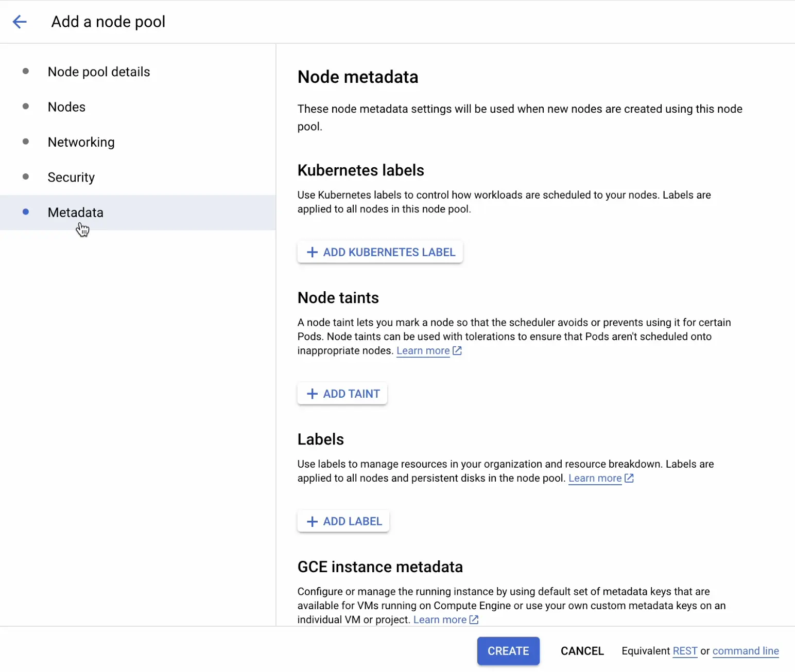This screenshot has height=672, width=795.
Task: Click Learn more about node taints
Action: 422,350
